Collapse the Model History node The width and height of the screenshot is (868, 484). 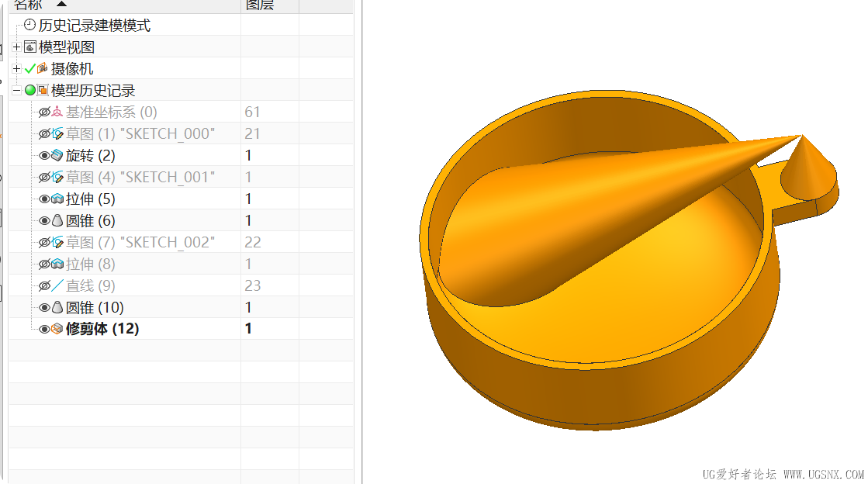click(16, 90)
